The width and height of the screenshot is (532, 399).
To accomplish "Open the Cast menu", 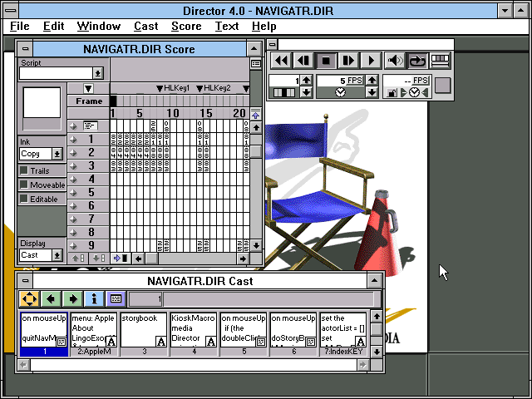I will (x=146, y=26).
